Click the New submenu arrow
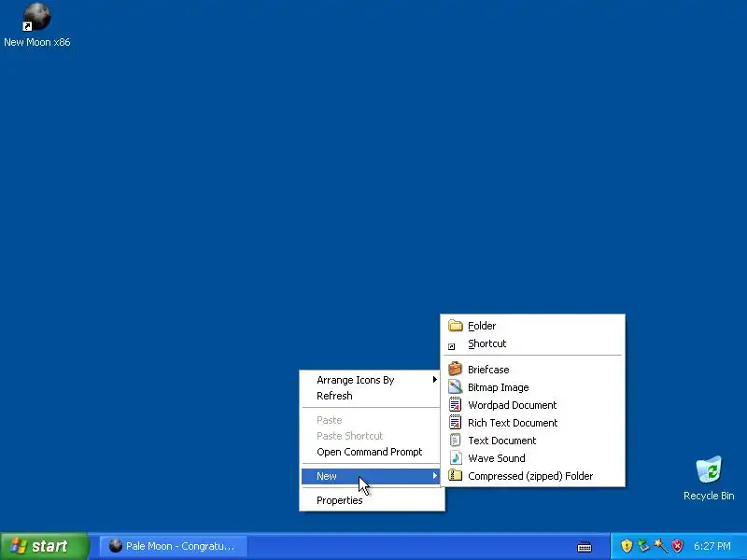The image size is (747, 560). [x=434, y=476]
